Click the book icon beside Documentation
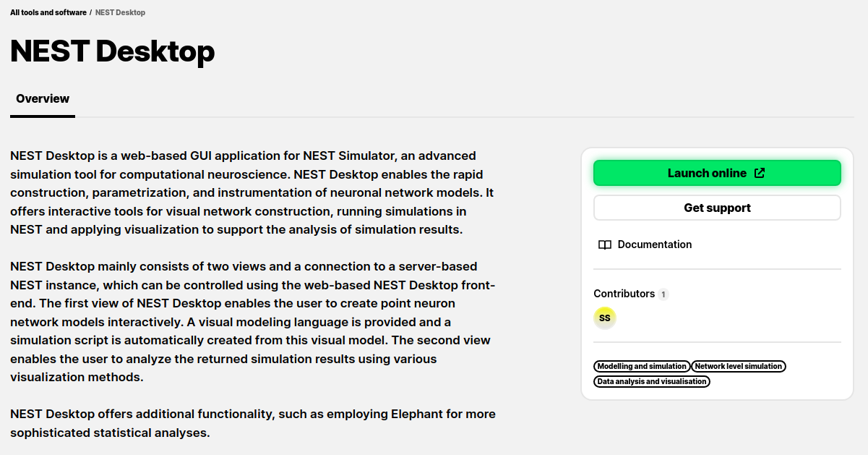 [605, 244]
